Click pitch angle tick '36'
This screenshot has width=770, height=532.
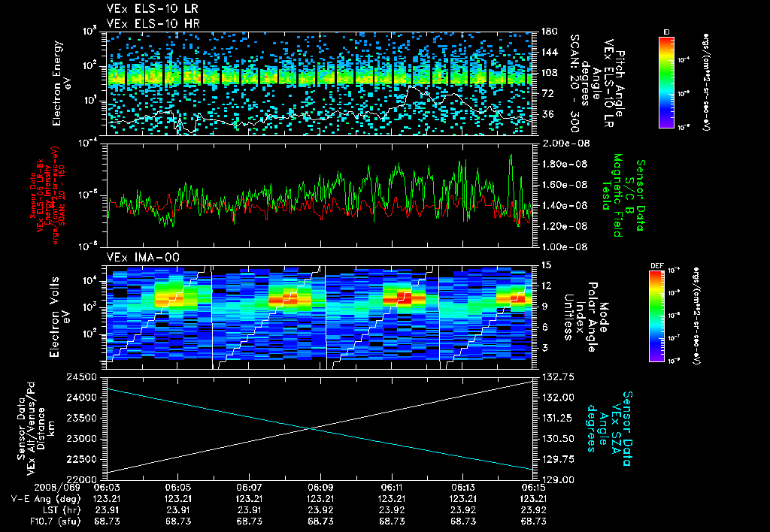point(547,114)
